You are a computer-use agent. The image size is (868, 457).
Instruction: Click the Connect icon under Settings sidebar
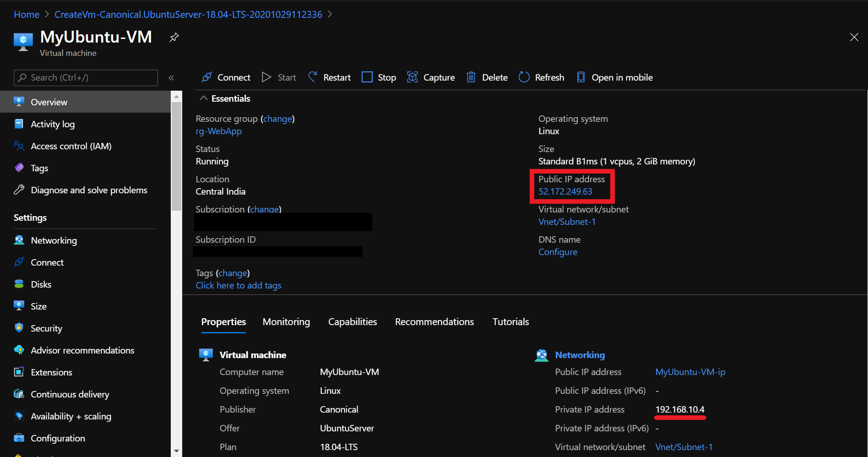(x=19, y=262)
